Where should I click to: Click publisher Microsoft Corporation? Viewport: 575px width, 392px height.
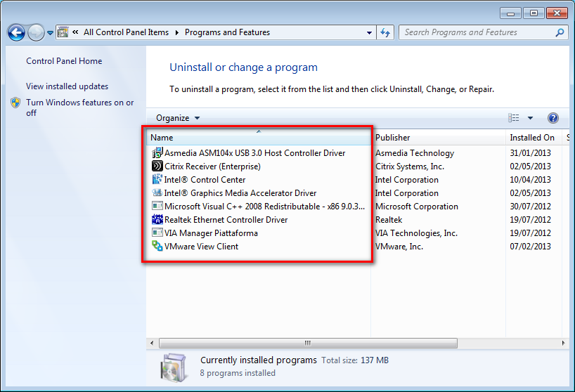[417, 207]
